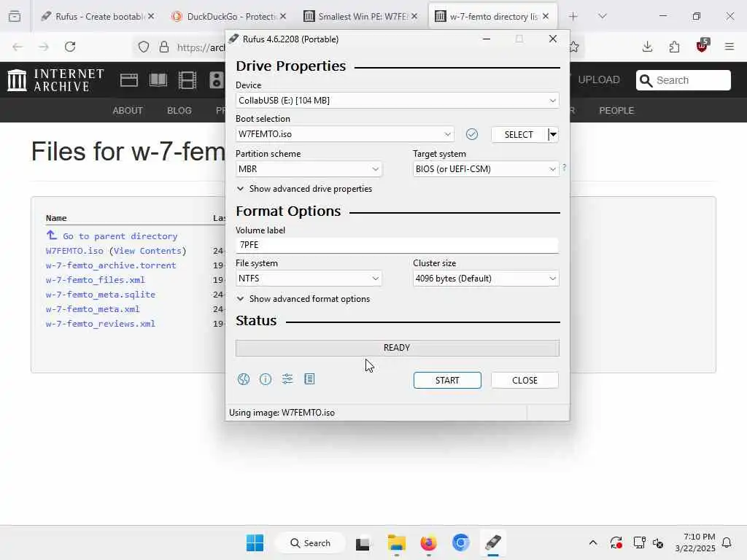The image size is (747, 560).
Task: Open Internet Archive texts book icon
Action: pyautogui.click(x=158, y=80)
